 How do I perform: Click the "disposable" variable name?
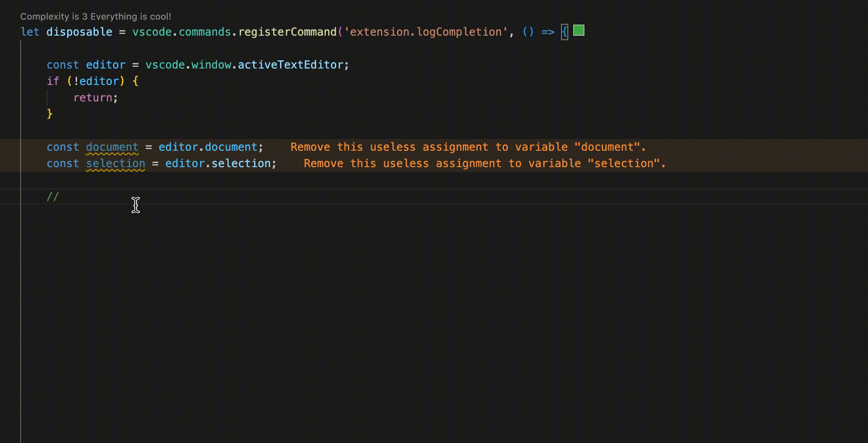pos(79,32)
